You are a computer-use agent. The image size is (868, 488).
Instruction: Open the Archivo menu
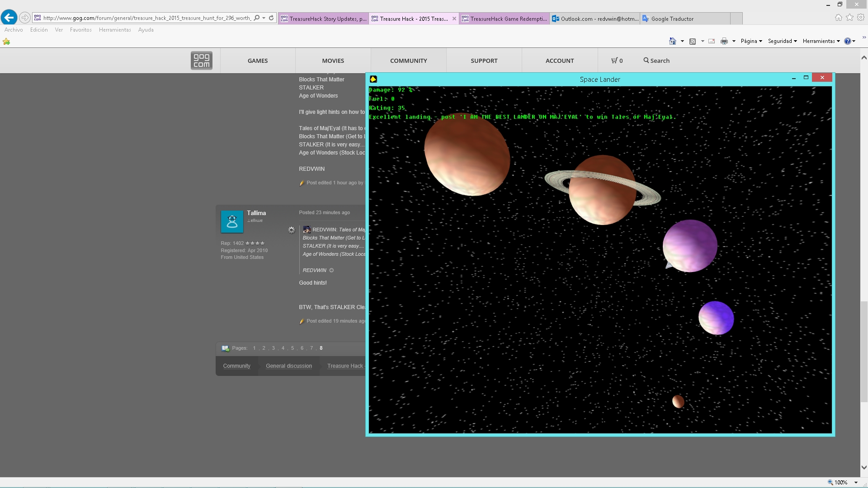coord(14,30)
